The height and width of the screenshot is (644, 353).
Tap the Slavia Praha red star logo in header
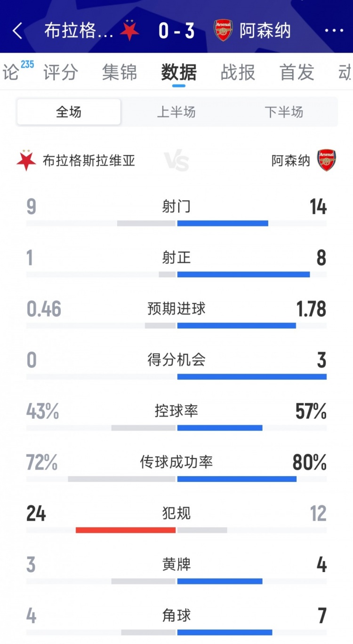(129, 31)
